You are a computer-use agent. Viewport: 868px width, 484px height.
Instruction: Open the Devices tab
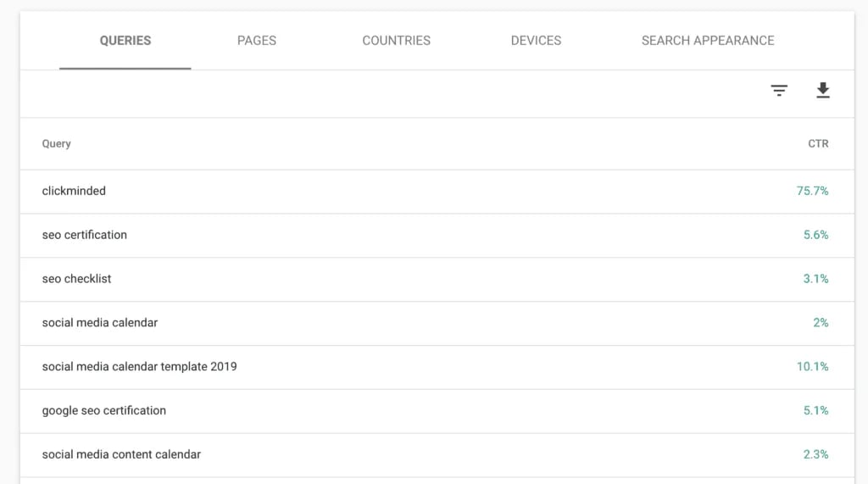click(536, 41)
